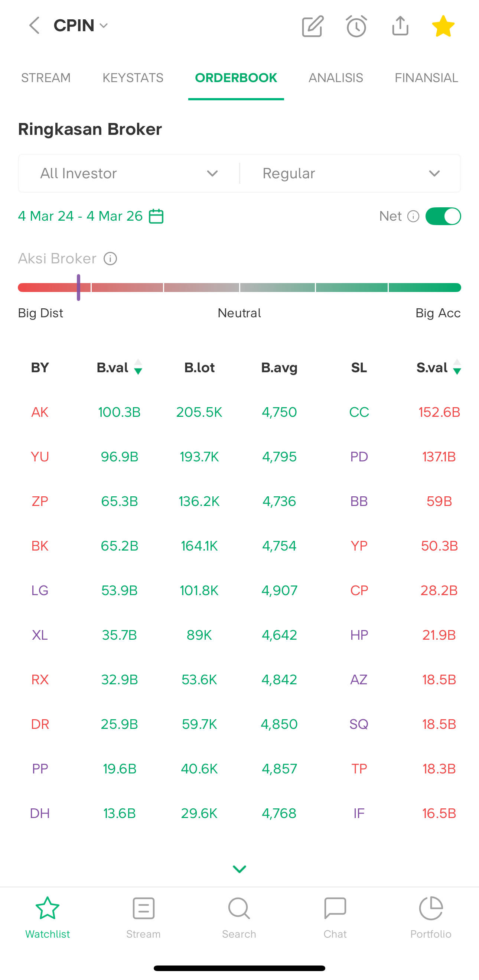
Task: Sort by S.val column arrows
Action: 457,367
